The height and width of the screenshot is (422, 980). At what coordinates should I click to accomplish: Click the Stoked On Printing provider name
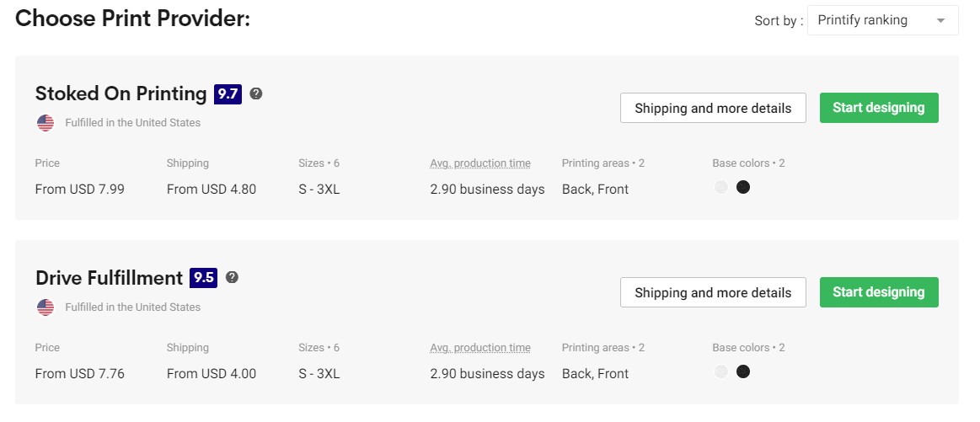click(120, 93)
